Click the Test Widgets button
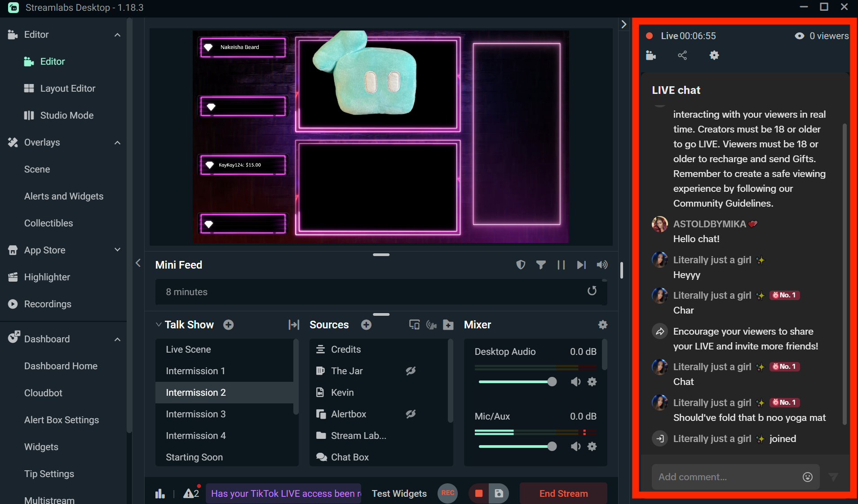The image size is (858, 504). click(x=399, y=493)
